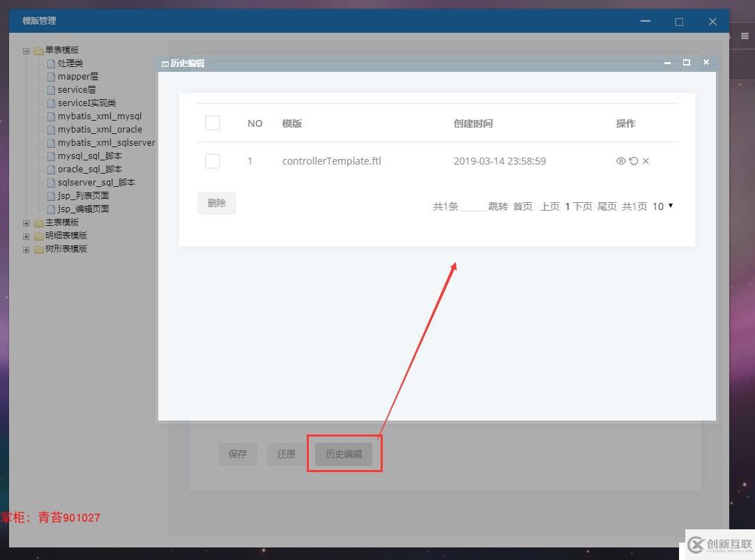Expand the 树形表模版 tree folder

pos(26,250)
